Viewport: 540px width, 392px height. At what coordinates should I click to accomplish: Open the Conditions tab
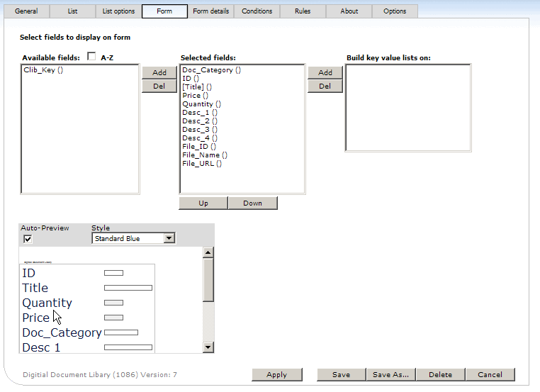[257, 11]
